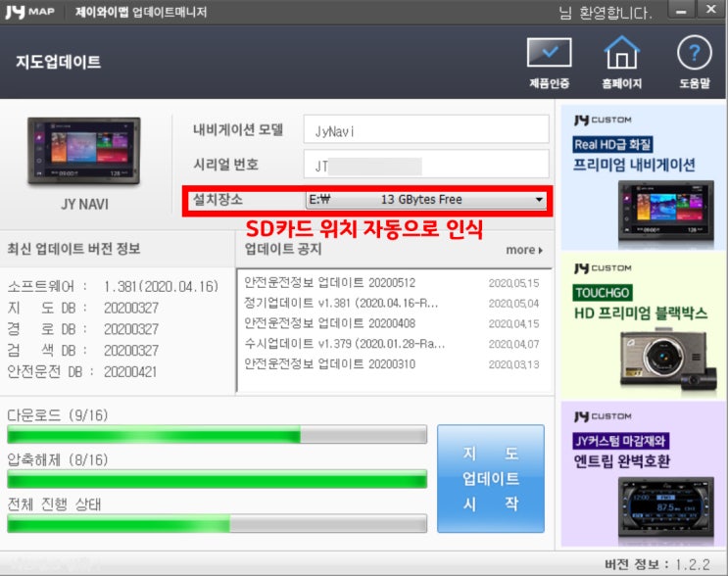Click the 최신 업데이트 버전 정보 header
This screenshot has height=576, width=728.
pyautogui.click(x=73, y=249)
